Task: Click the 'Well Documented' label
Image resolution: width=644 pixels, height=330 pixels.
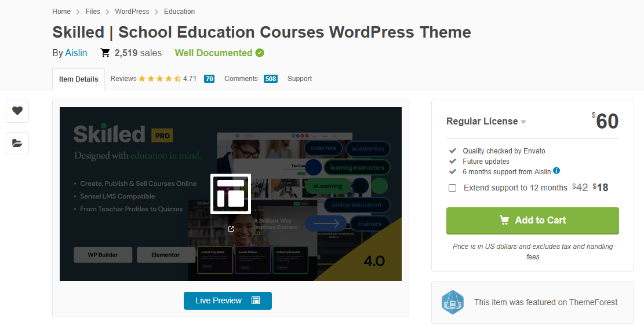Action: pyautogui.click(x=213, y=53)
